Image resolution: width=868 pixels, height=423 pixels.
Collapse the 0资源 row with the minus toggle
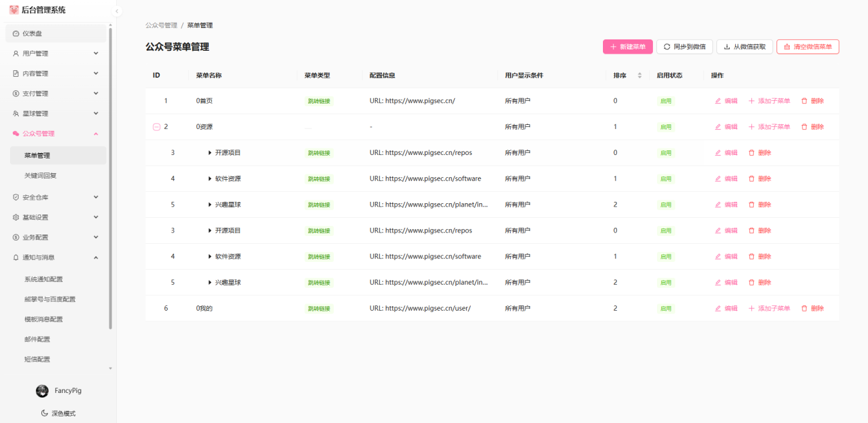(156, 127)
